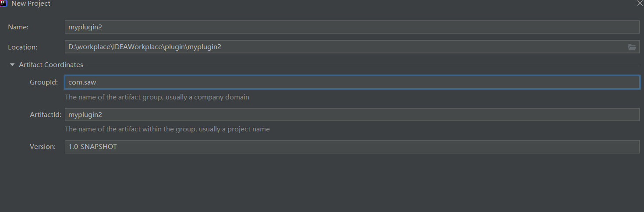Click the 'Location:' label

(22, 47)
